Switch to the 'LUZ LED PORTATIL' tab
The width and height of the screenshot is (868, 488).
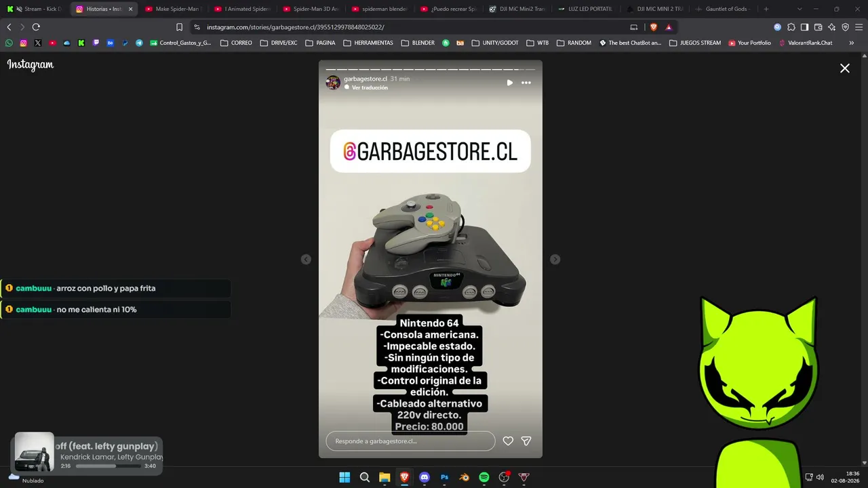click(585, 9)
